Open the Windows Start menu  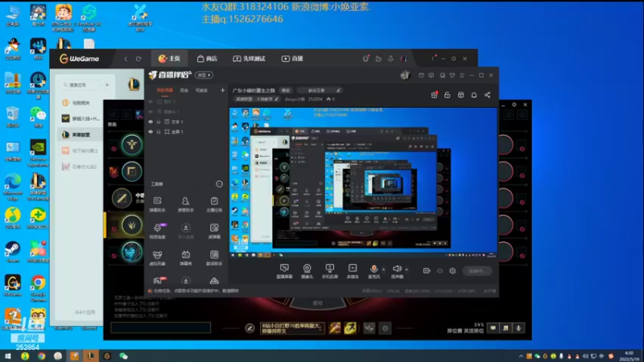8,356
